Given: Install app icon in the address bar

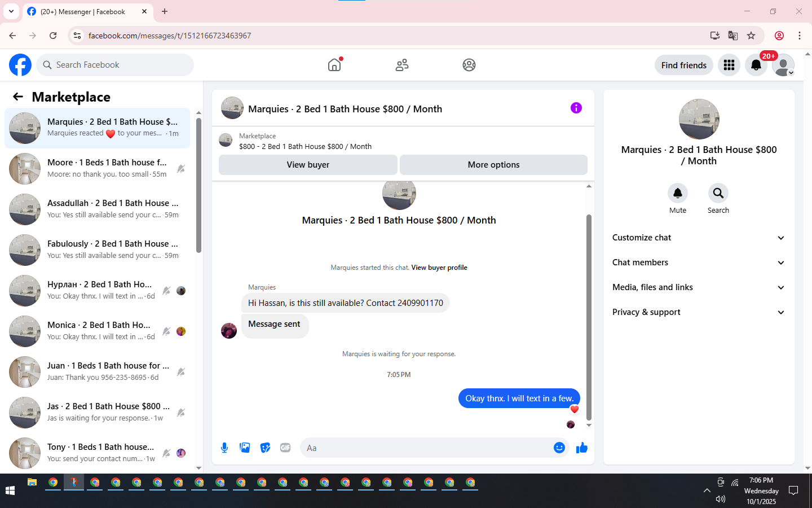Looking at the screenshot, I should (x=715, y=36).
